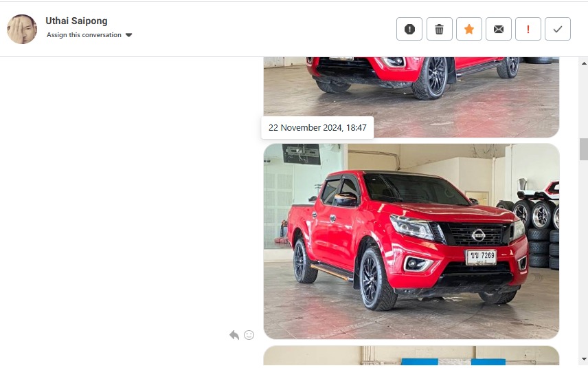Click the scrollbar up arrow
The width and height of the screenshot is (588, 368).
click(x=584, y=63)
